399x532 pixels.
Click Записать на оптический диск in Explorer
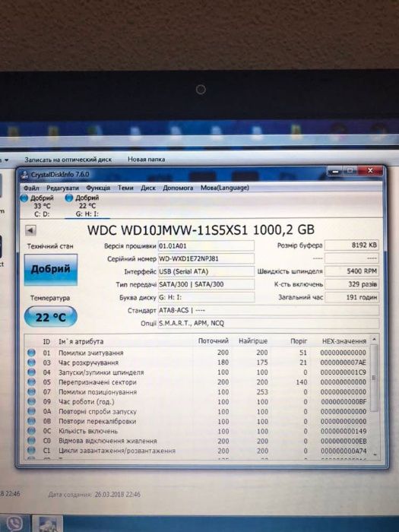[68, 159]
